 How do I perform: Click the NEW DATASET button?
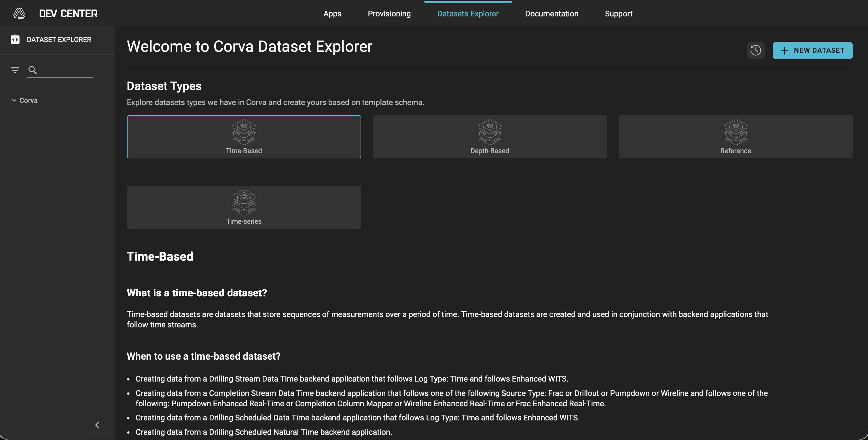click(x=812, y=50)
